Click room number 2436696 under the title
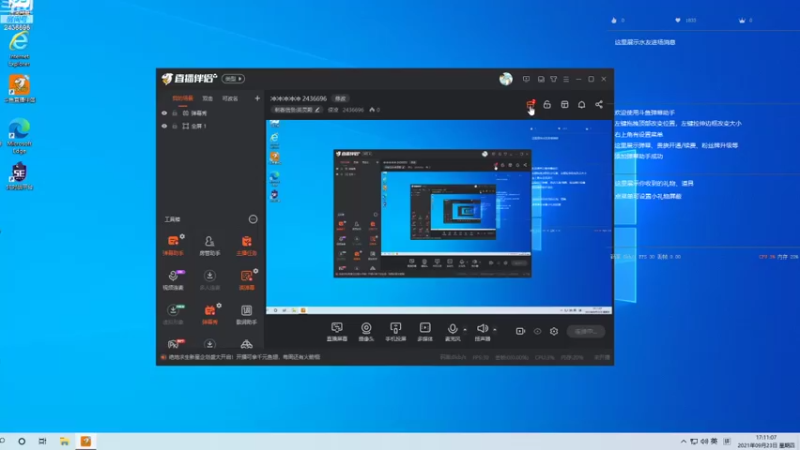This screenshot has width=800, height=450. (x=353, y=110)
